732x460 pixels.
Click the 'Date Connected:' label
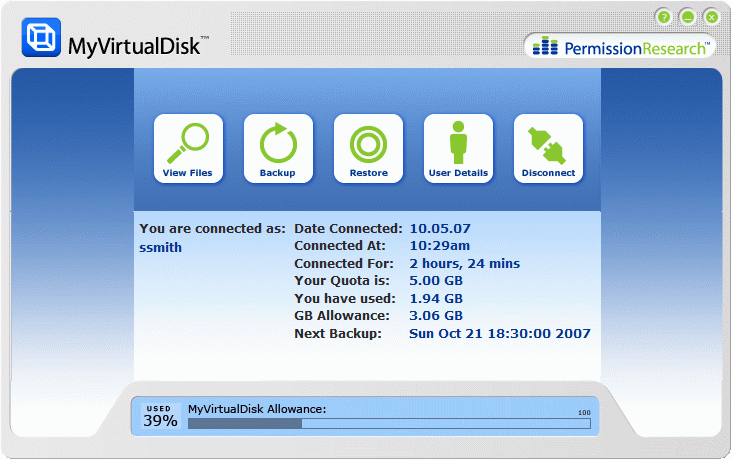tap(348, 229)
